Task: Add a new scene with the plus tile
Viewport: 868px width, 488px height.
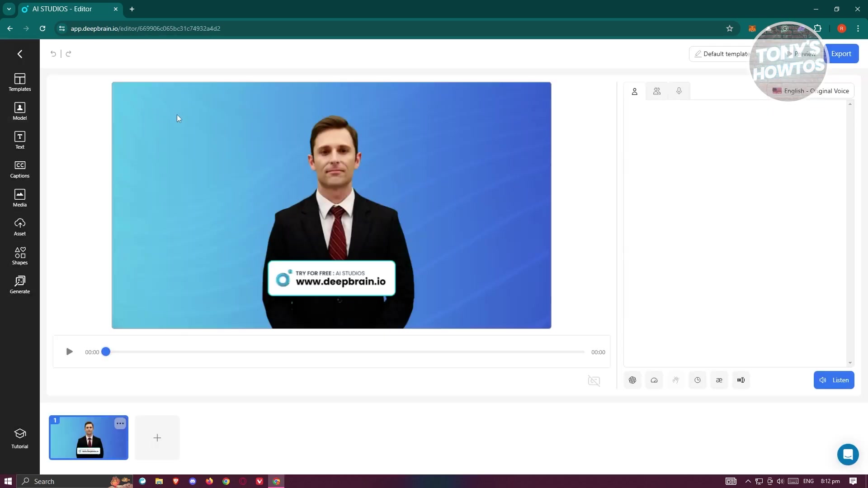Action: coord(157,437)
